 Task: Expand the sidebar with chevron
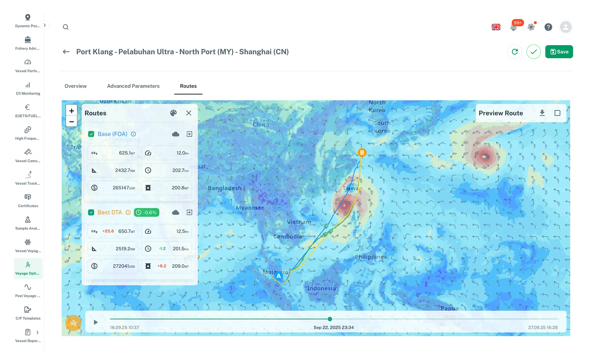point(45,25)
